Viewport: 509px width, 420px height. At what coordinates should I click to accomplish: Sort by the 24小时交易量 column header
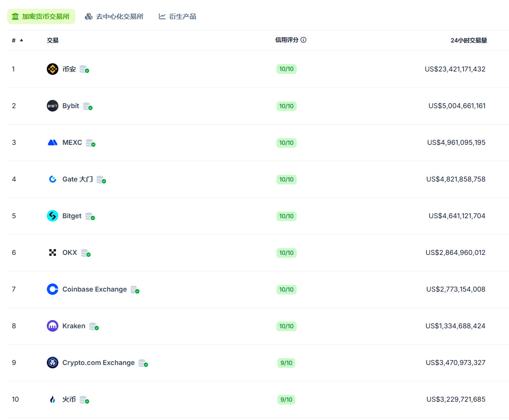coord(468,41)
